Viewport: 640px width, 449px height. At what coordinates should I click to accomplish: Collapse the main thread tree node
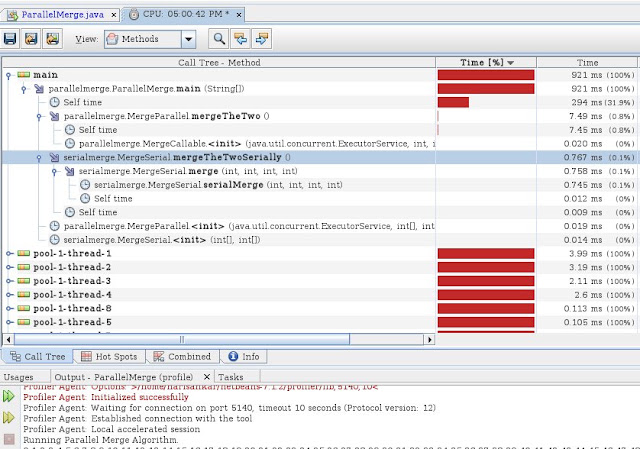pos(8,75)
